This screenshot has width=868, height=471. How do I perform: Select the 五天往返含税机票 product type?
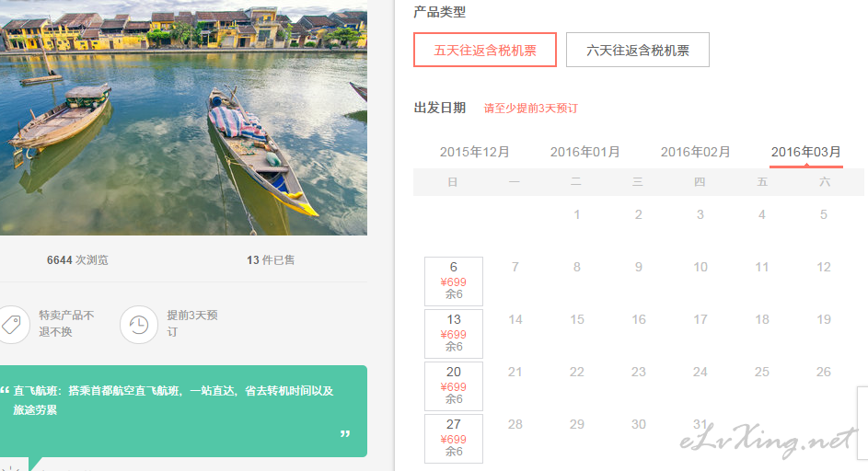click(485, 50)
